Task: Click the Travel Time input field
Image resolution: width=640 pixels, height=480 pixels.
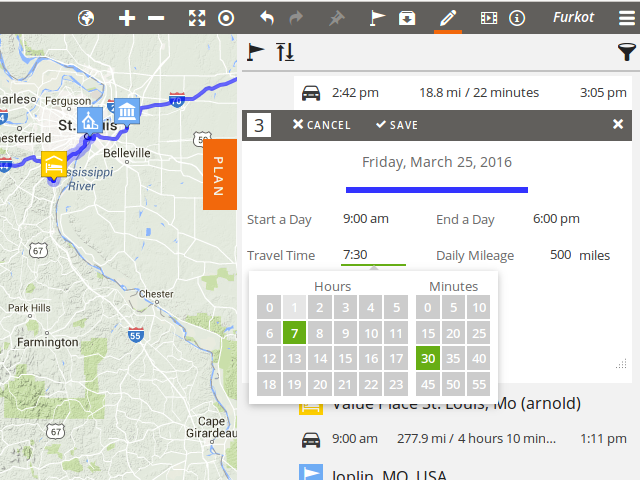Action: pyautogui.click(x=373, y=255)
